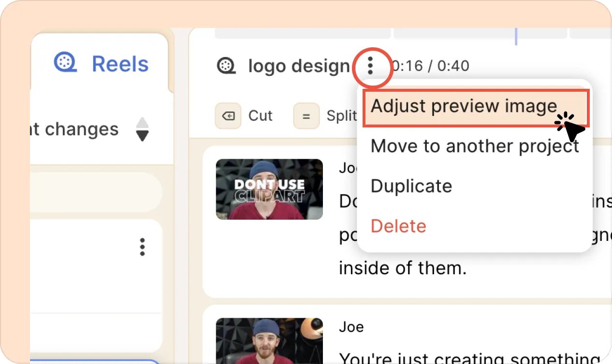Open three-dot menu on left sidebar card
This screenshot has width=612, height=364.
tap(142, 247)
